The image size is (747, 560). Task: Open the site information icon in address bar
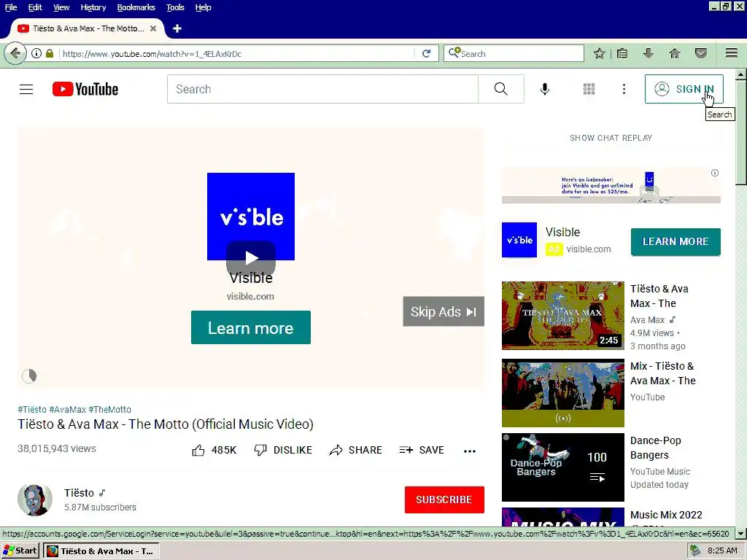point(36,53)
